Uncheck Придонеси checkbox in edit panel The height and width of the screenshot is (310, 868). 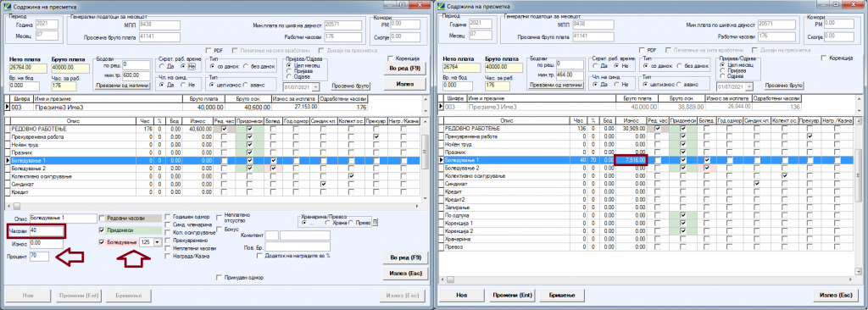[x=103, y=230]
